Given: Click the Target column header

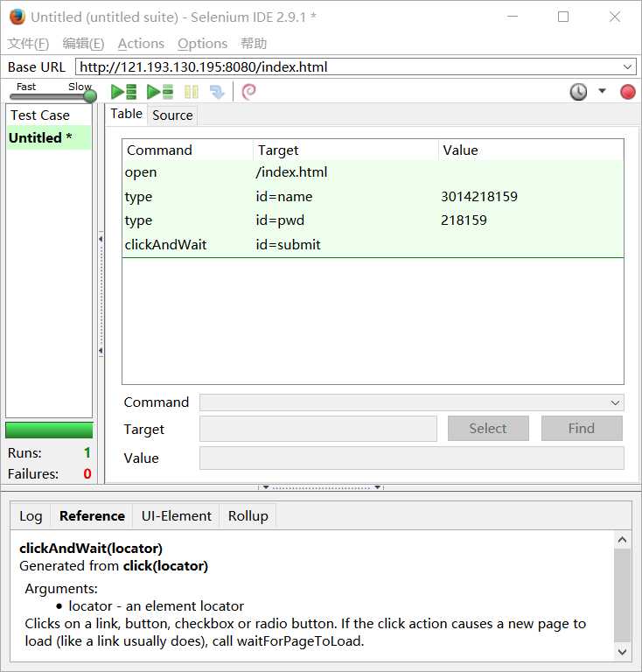Looking at the screenshot, I should coord(346,150).
